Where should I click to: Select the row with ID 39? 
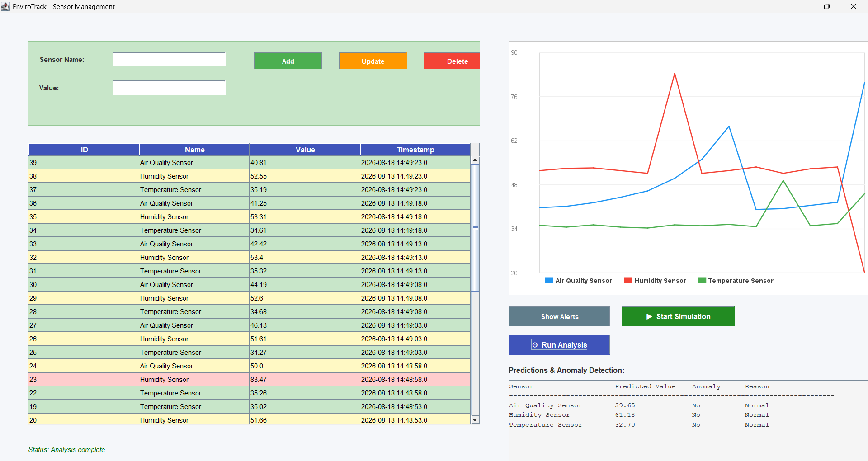coord(250,163)
